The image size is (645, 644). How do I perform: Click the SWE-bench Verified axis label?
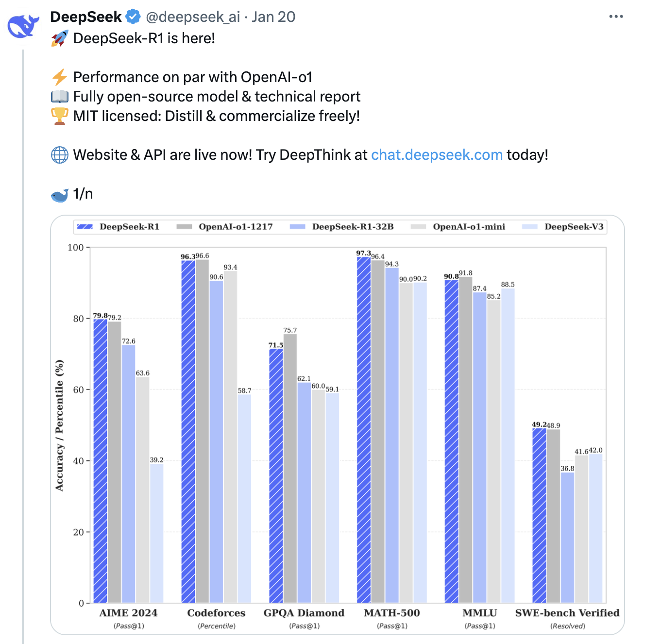point(567,613)
